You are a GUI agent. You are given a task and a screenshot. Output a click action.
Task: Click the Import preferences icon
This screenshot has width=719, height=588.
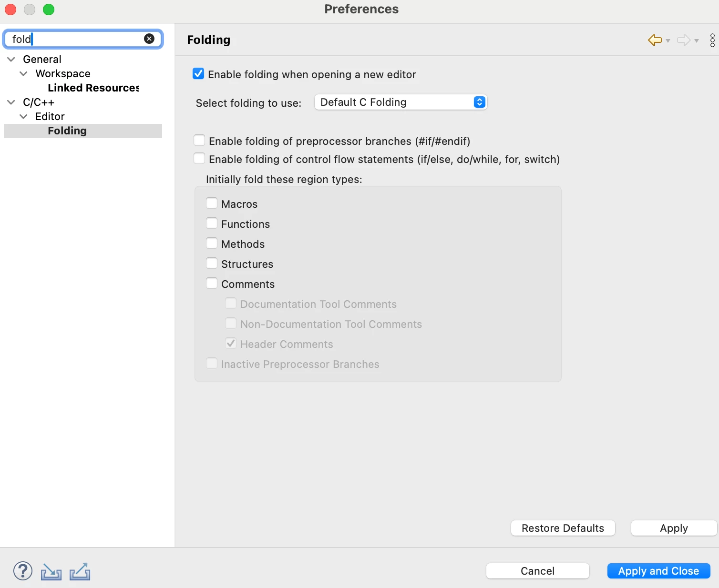point(51,571)
